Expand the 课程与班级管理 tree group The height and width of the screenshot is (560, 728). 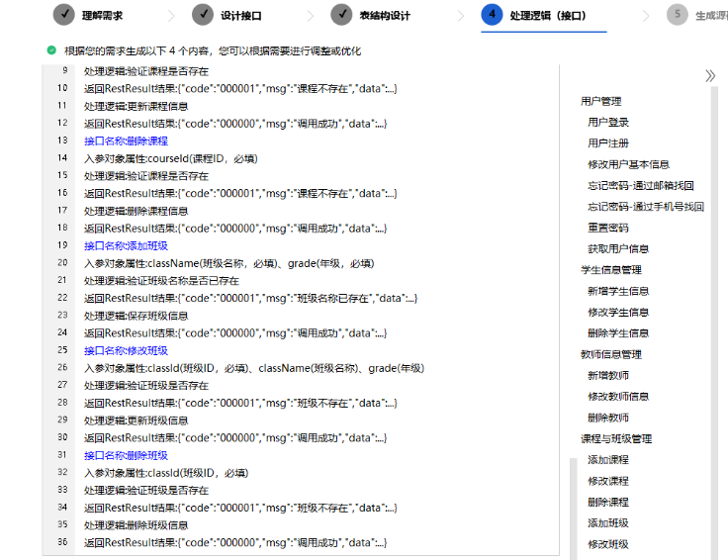615,438
